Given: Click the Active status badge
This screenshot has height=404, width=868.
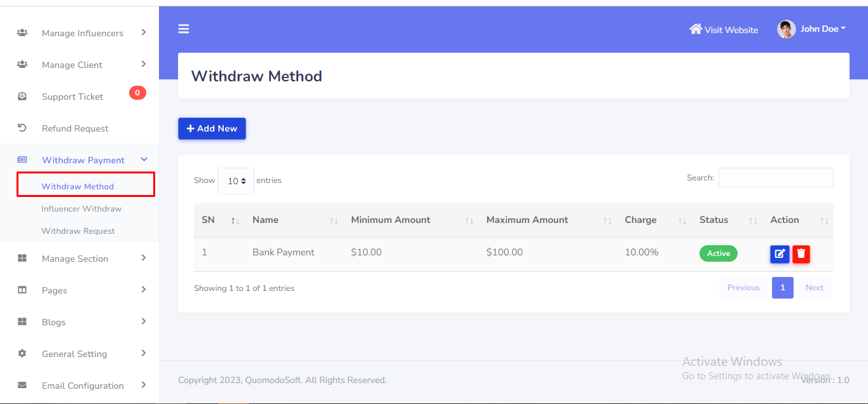Looking at the screenshot, I should click(x=719, y=253).
